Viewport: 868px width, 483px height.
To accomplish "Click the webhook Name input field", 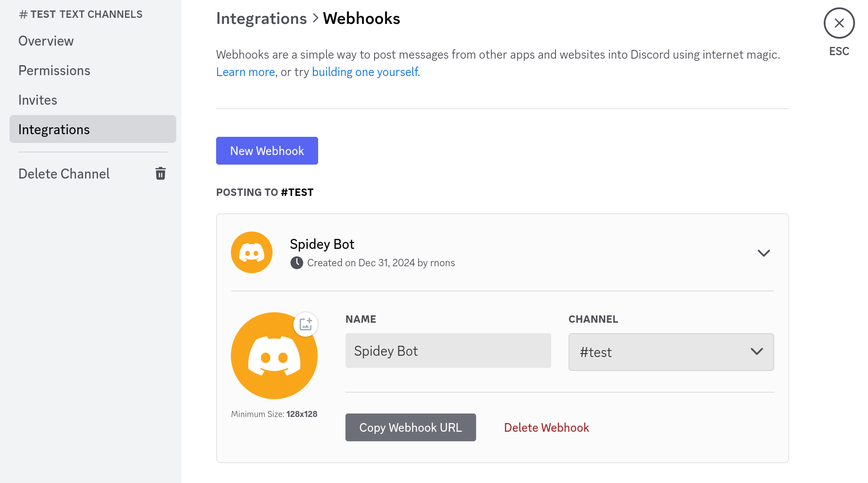I will click(448, 351).
